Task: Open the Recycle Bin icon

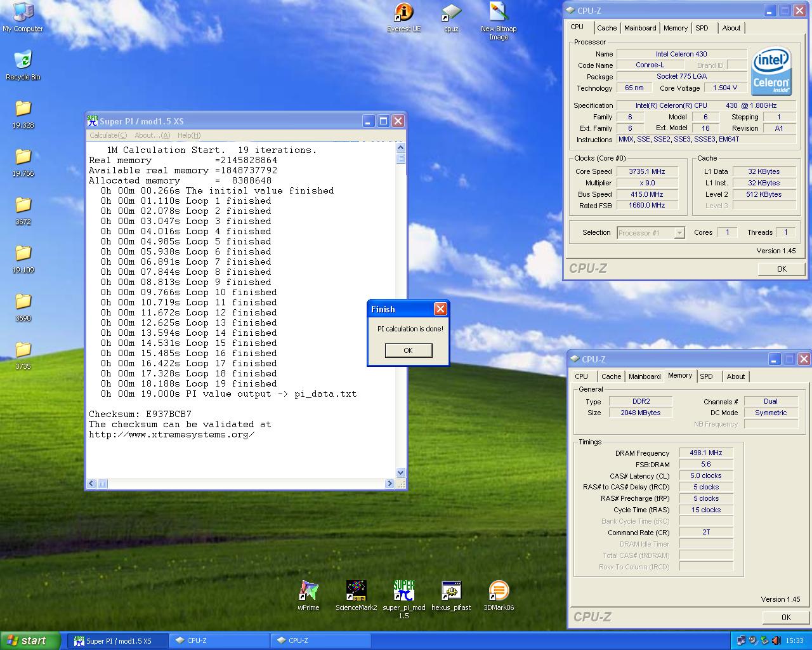Action: [x=23, y=65]
